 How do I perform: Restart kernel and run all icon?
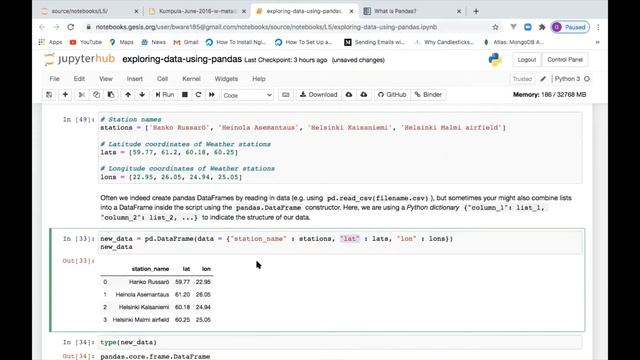[x=212, y=95]
